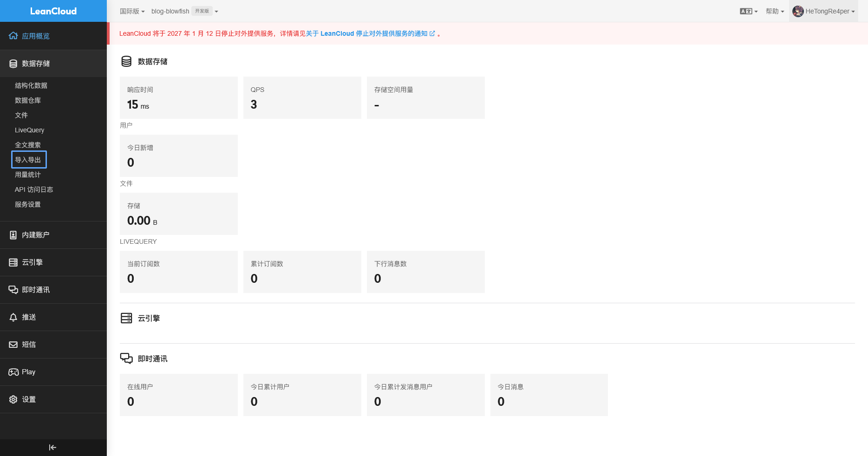Click the 云引擎 server icon in sidebar
This screenshot has width=868, height=456.
coord(13,262)
